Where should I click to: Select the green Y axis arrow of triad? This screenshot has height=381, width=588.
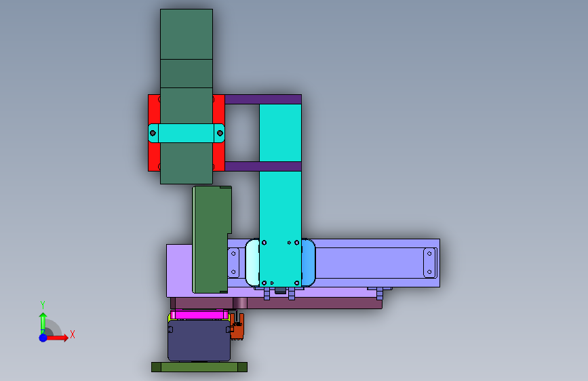(43, 323)
